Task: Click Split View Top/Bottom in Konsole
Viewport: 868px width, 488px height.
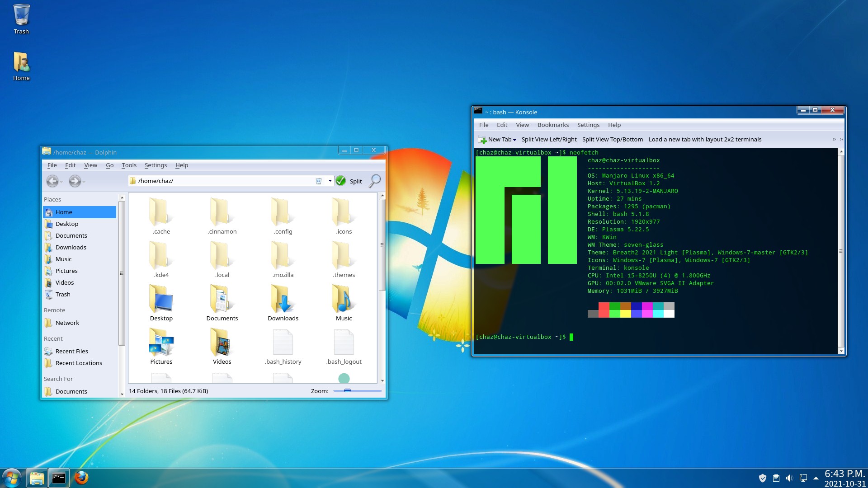Action: (612, 140)
